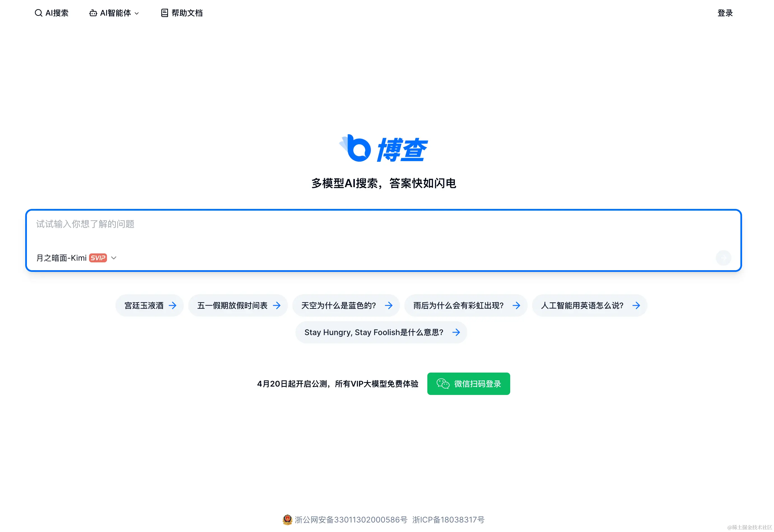Click the arrow beside 天空为什么是蓝色的?
The image size is (774, 532).
(x=388, y=305)
